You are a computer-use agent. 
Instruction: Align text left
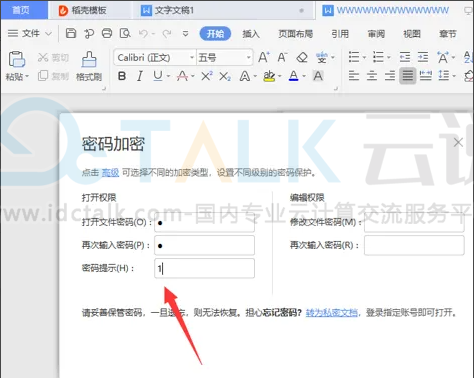(x=354, y=76)
